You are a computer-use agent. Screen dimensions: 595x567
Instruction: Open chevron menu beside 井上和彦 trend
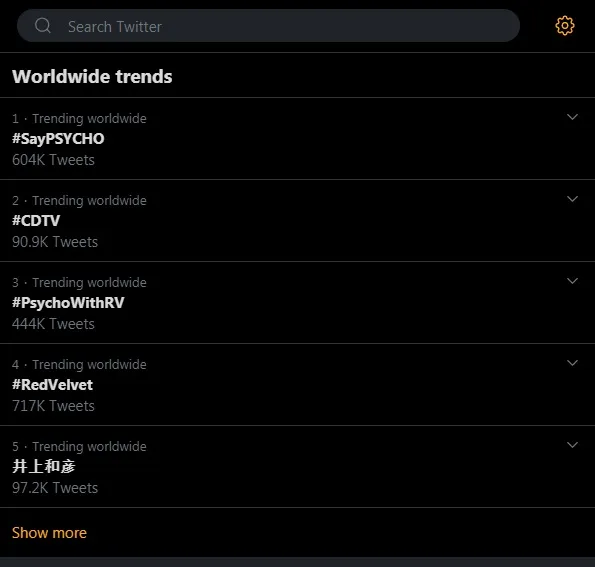click(572, 445)
